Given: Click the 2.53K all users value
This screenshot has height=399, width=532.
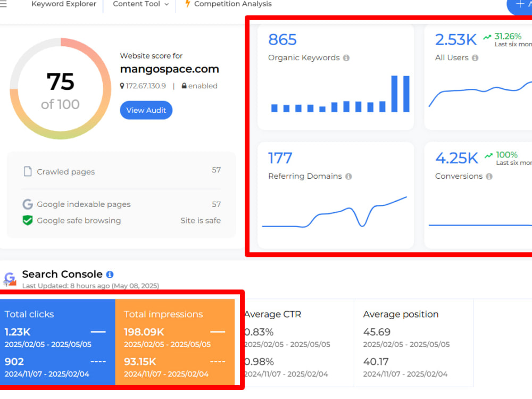Looking at the screenshot, I should pyautogui.click(x=456, y=40).
